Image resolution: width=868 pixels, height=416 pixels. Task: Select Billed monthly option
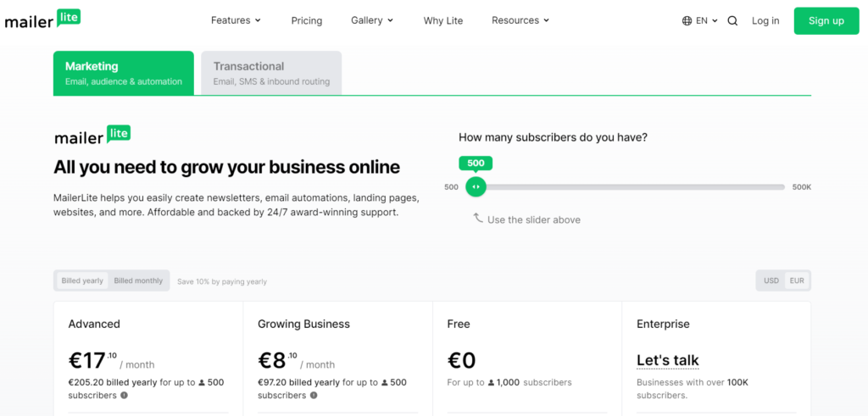click(138, 280)
